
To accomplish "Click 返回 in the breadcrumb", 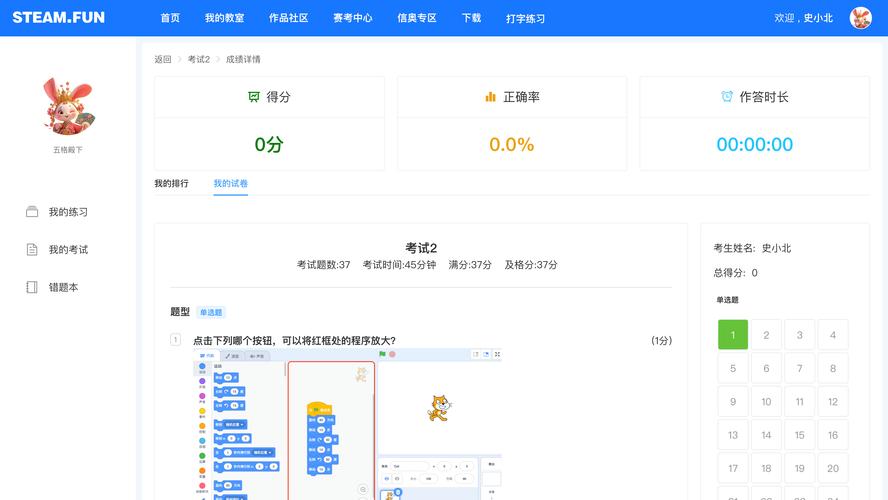I will point(163,59).
